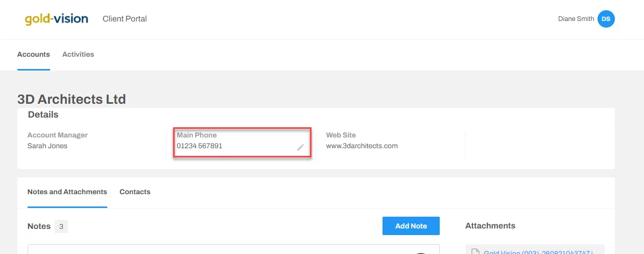Open the Contacts tab
Image resolution: width=644 pixels, height=254 pixels.
pyautogui.click(x=135, y=192)
